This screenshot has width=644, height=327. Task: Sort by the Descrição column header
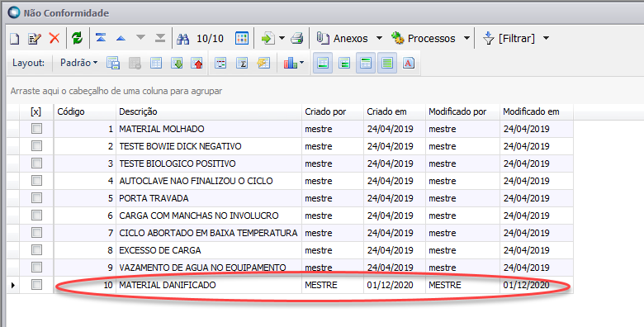click(209, 111)
